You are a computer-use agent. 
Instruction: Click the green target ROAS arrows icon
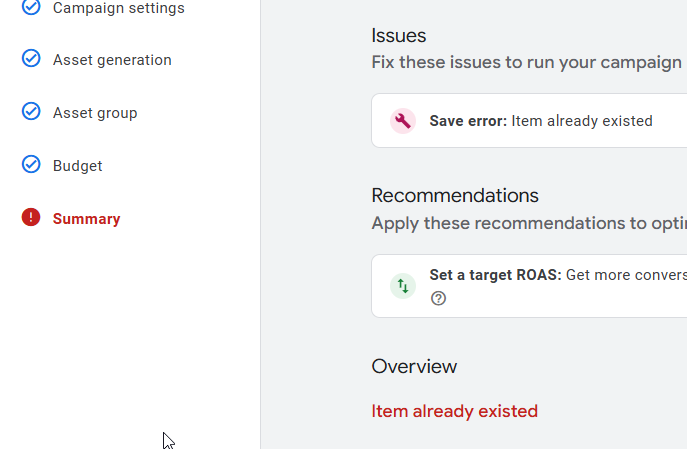coord(403,286)
